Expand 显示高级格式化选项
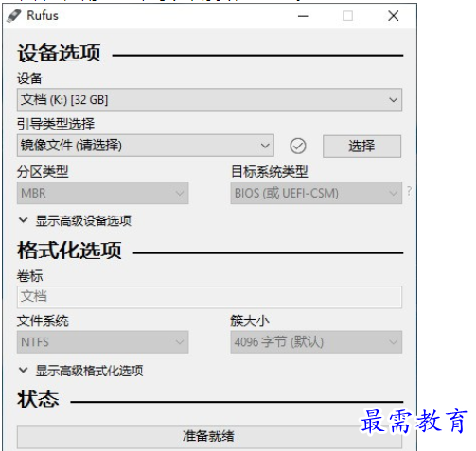Screen dimensions: 476x451 80,371
